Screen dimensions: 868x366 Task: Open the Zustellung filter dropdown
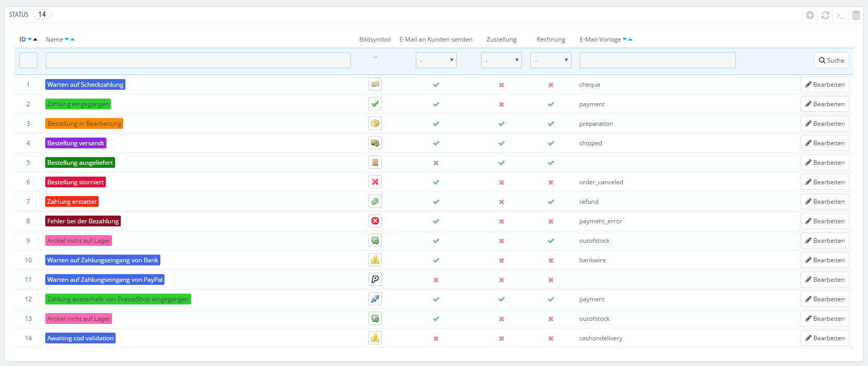[502, 61]
